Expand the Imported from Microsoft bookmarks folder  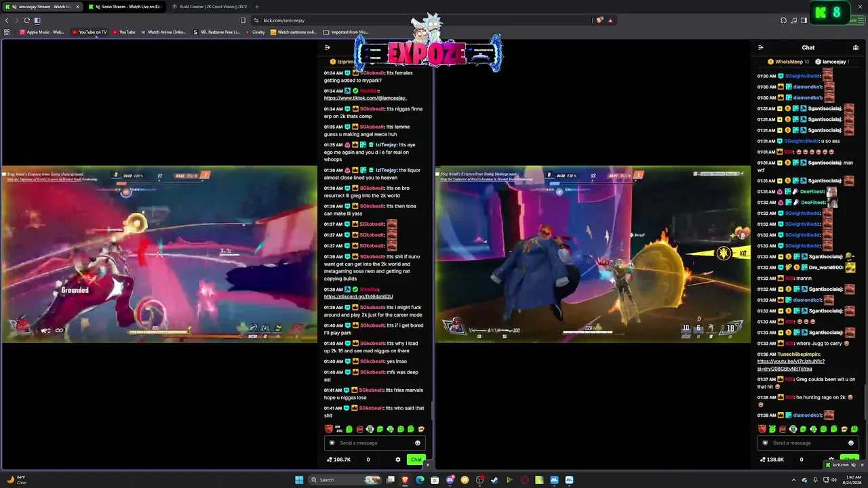coord(346,32)
